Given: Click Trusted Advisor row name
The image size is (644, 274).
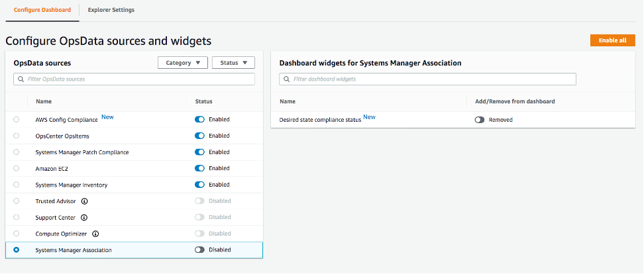Looking at the screenshot, I should tap(56, 201).
